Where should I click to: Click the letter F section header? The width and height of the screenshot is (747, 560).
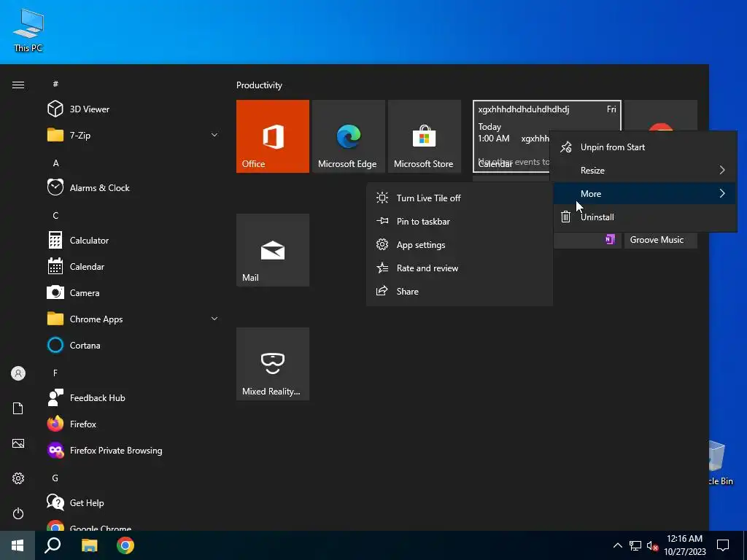click(55, 373)
